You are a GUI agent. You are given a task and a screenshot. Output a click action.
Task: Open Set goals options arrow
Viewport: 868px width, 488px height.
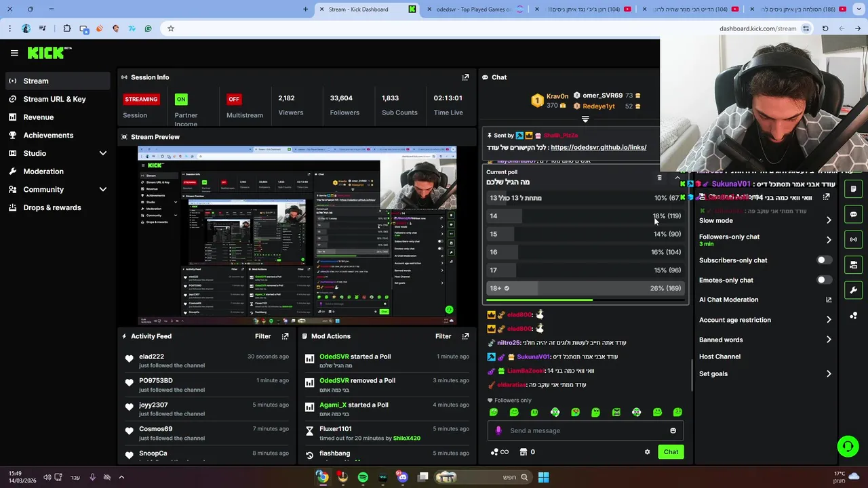coord(829,373)
